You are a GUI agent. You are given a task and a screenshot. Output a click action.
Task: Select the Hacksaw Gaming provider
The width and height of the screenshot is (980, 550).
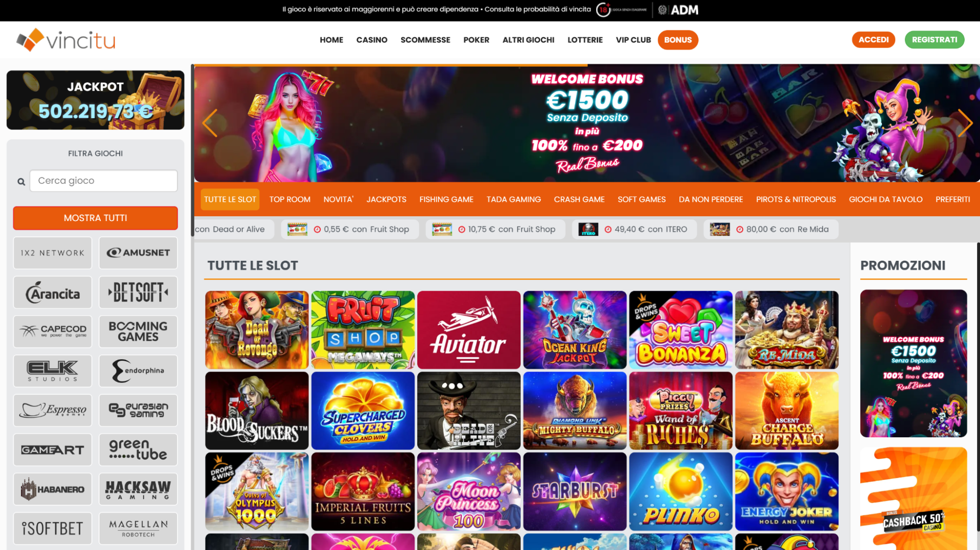(138, 489)
